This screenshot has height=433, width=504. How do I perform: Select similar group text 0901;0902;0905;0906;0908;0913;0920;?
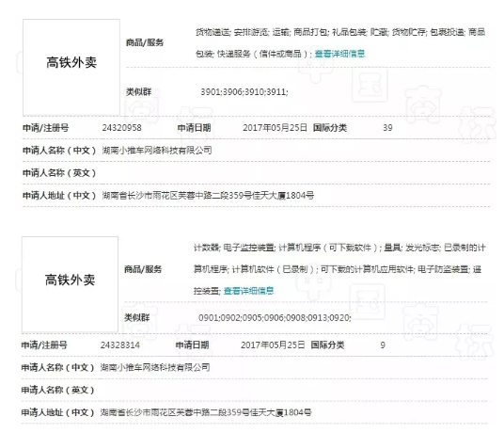(275, 318)
